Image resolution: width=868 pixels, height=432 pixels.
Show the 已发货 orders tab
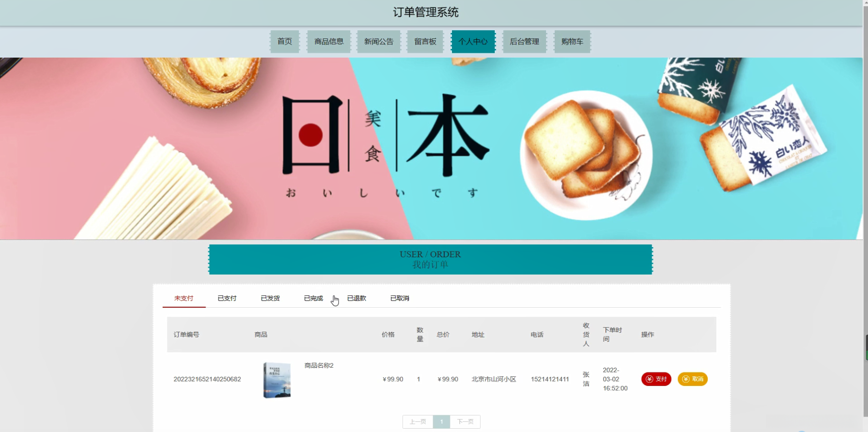270,298
